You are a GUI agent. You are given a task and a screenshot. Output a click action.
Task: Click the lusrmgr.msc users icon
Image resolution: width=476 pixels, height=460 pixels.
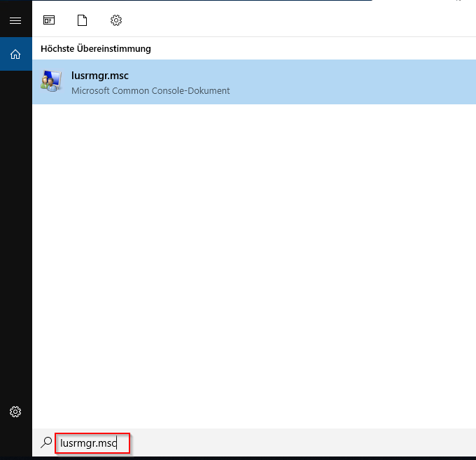51,81
